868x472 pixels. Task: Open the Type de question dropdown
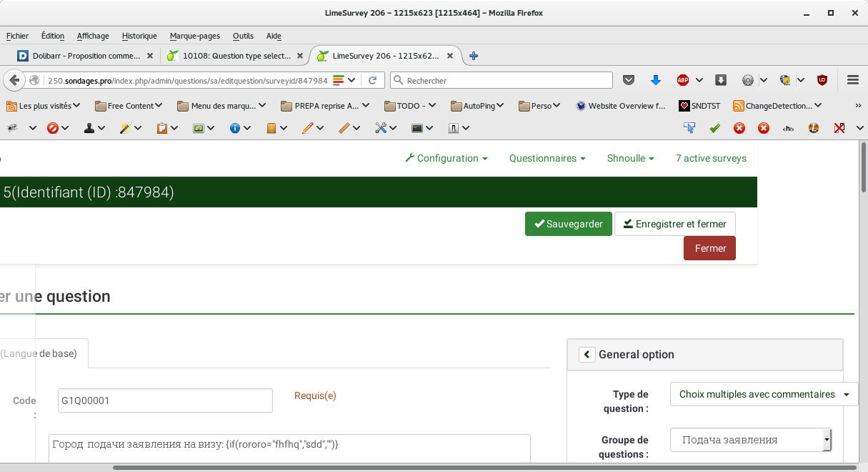764,394
